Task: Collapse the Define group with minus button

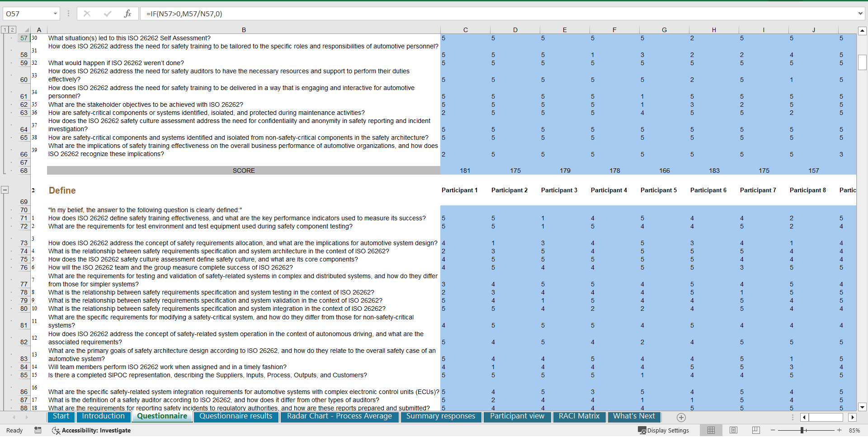Action: pyautogui.click(x=5, y=190)
